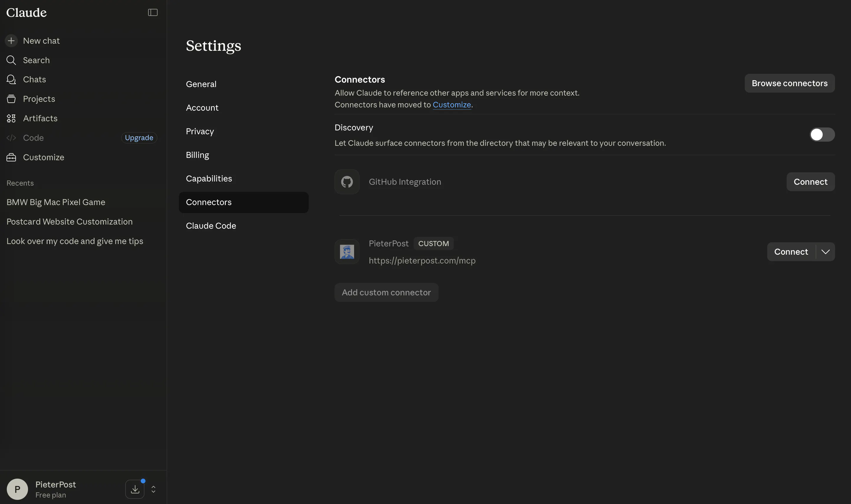Open General settings tab
851x504 pixels.
click(243, 84)
